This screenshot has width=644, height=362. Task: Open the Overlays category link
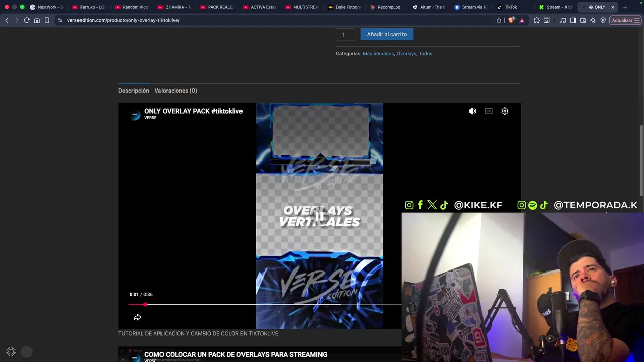click(x=406, y=54)
